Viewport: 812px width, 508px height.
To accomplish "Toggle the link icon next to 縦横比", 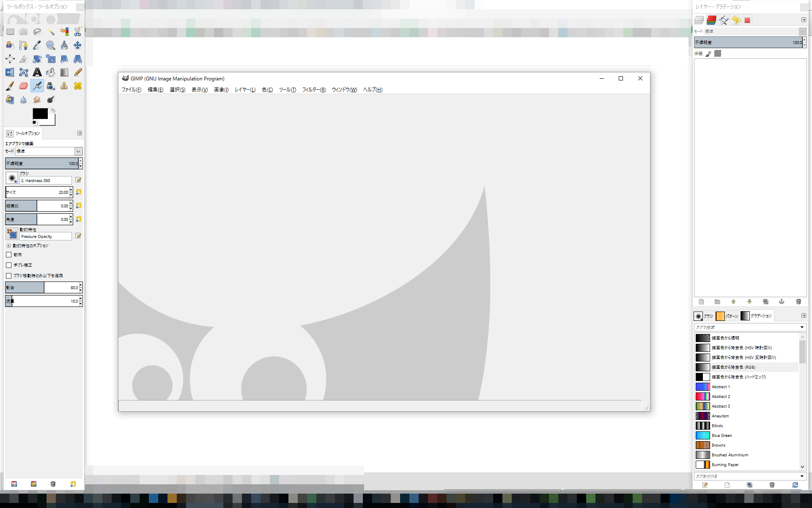I will 78,206.
